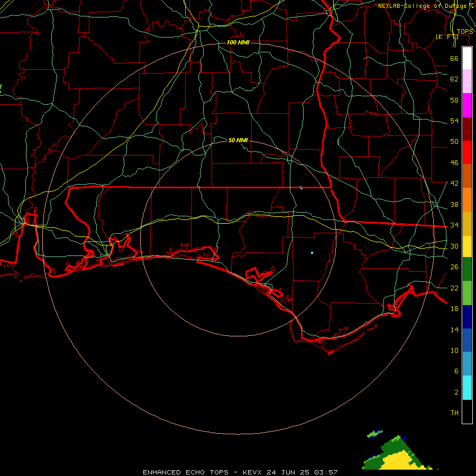Select the dark green legend swatch

tap(467, 269)
